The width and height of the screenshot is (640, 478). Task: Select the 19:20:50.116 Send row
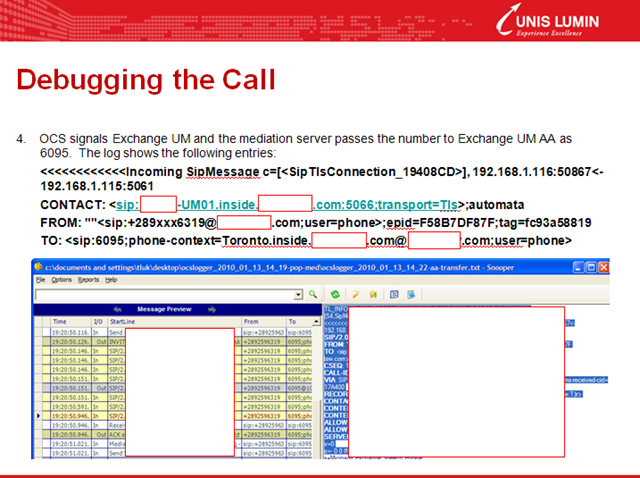(x=177, y=333)
